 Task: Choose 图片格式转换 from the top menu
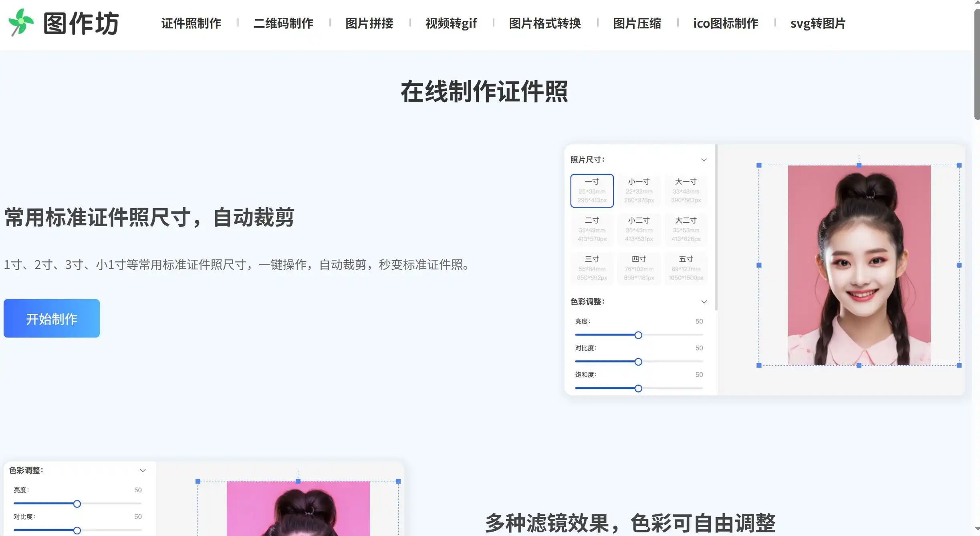[545, 23]
